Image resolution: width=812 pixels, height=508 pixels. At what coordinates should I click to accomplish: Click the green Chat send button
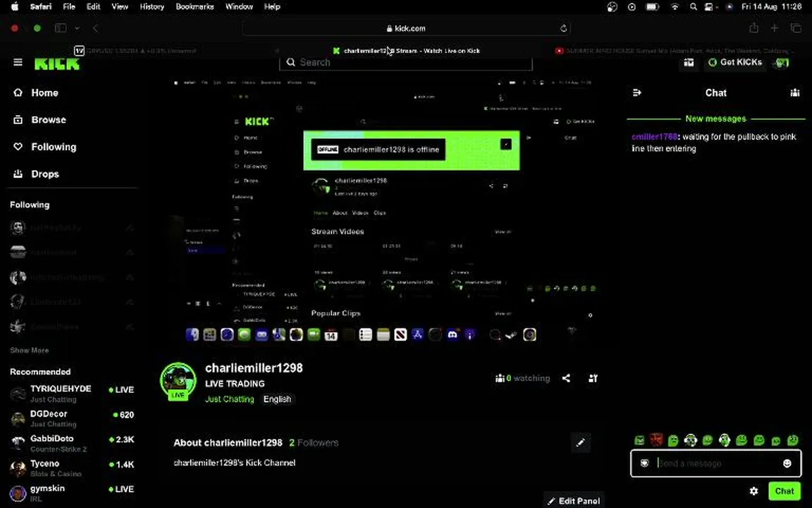pyautogui.click(x=784, y=491)
